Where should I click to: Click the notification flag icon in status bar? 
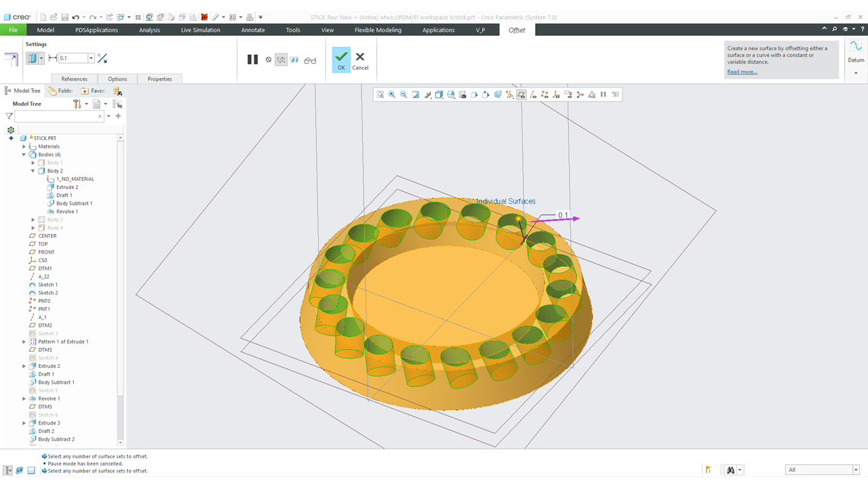708,470
